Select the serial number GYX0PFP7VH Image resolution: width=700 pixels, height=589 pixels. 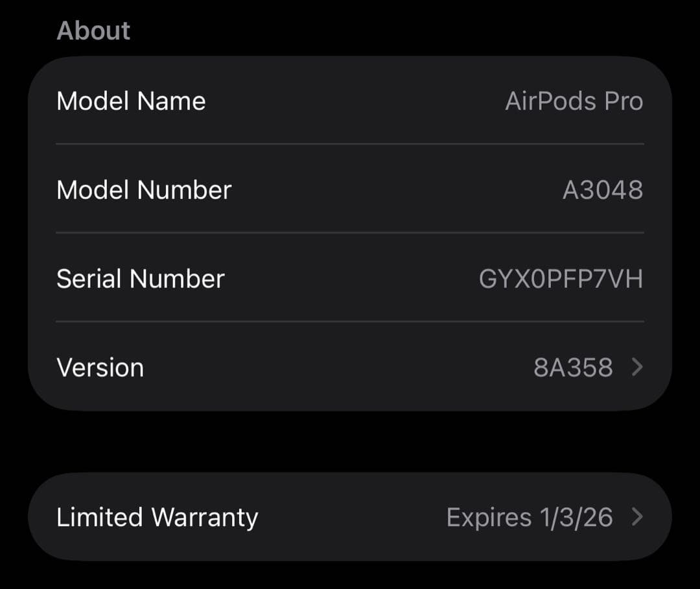point(559,278)
